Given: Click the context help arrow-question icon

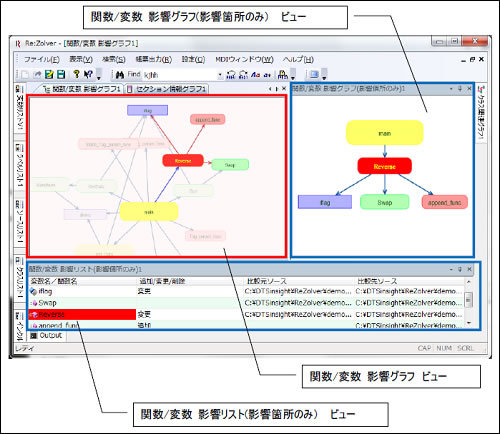Looking at the screenshot, I should pyautogui.click(x=88, y=74).
